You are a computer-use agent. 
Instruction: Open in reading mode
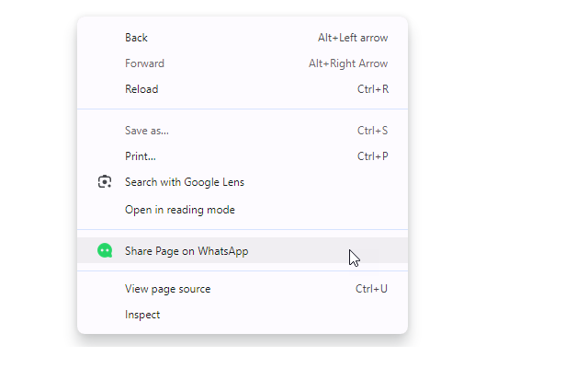coord(180,210)
